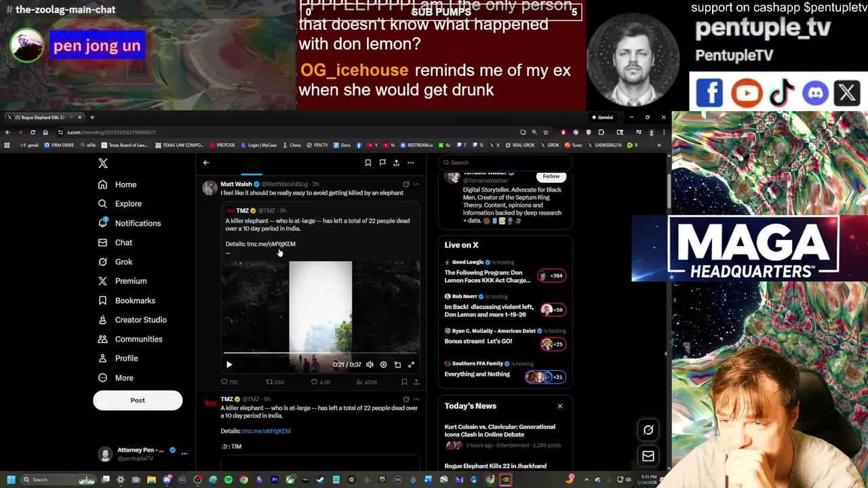Expand the video to fullscreen

pos(411,365)
